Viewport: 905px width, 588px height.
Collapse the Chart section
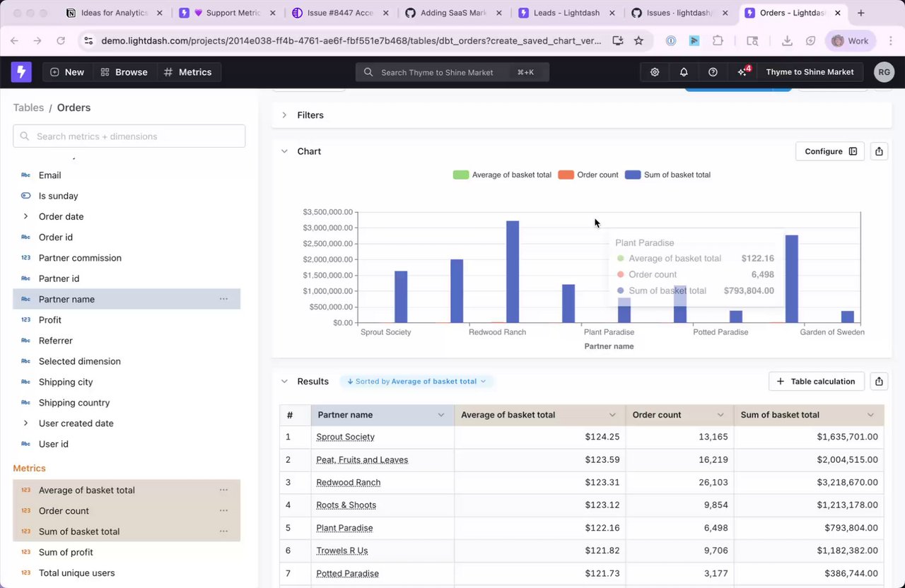pyautogui.click(x=284, y=151)
